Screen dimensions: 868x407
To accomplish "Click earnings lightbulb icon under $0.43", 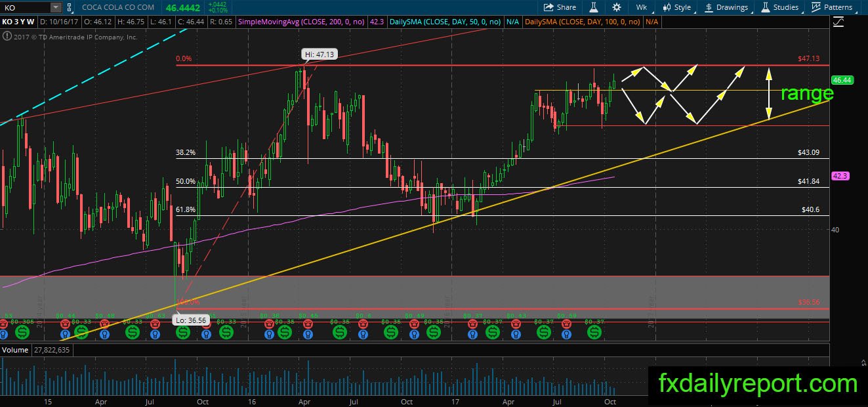I will tap(516, 333).
